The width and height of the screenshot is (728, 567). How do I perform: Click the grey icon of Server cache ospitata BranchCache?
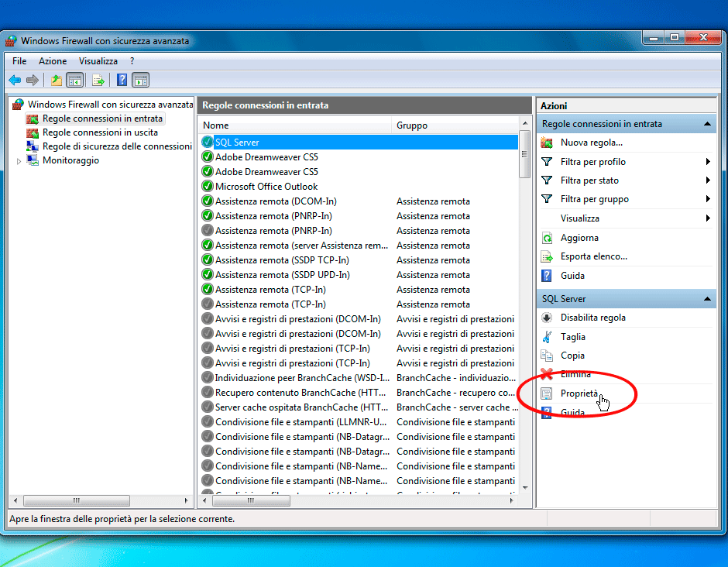tap(207, 407)
